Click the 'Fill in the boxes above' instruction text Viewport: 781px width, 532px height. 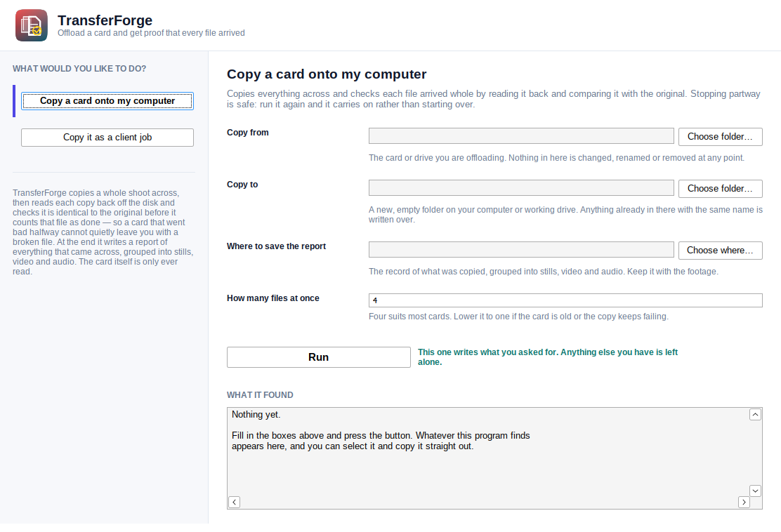(x=381, y=441)
